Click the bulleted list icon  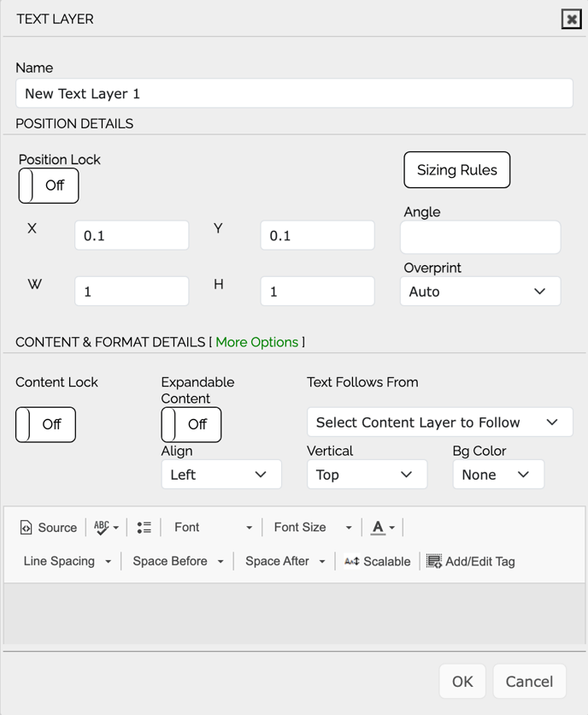[x=144, y=528]
